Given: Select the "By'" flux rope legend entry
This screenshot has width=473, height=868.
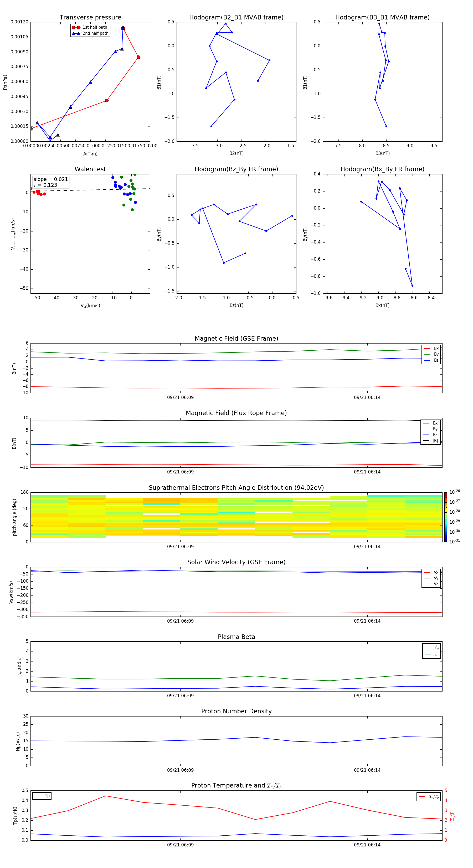Looking at the screenshot, I should coord(431,429).
